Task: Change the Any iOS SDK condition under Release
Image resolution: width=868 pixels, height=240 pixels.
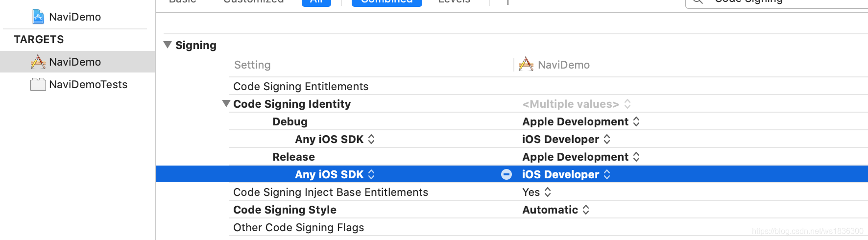Action: point(335,174)
